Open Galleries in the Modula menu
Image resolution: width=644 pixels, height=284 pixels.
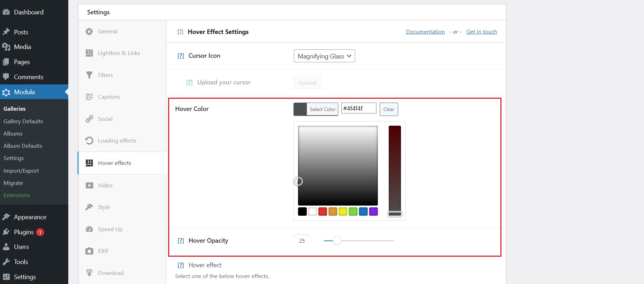click(14, 109)
